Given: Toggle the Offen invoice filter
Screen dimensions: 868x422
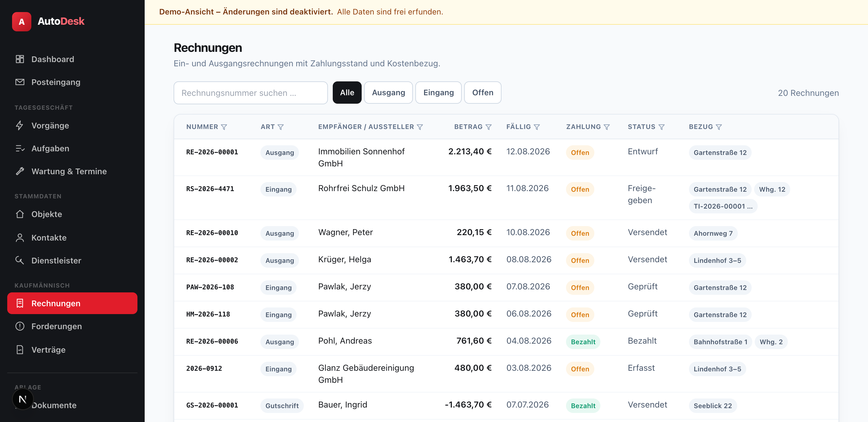Looking at the screenshot, I should coord(483,93).
